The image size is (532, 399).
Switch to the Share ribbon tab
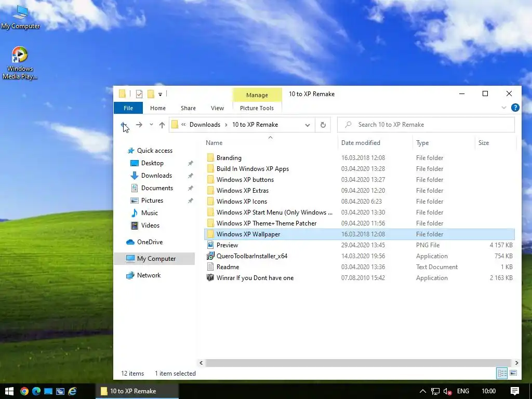click(x=188, y=108)
